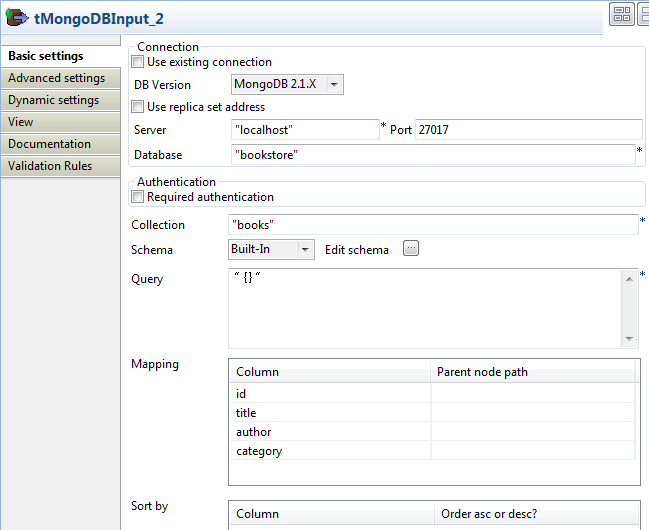Open the Dynamic settings tab

(54, 100)
